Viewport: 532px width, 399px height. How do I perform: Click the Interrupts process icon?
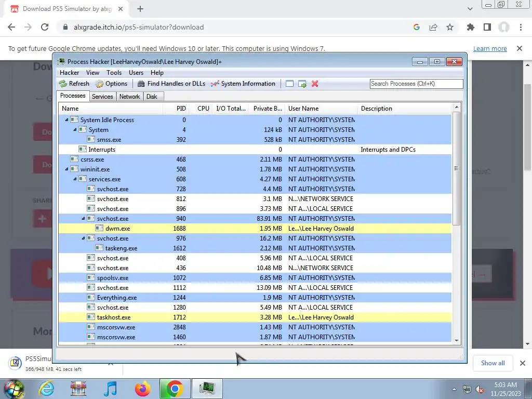[83, 149]
